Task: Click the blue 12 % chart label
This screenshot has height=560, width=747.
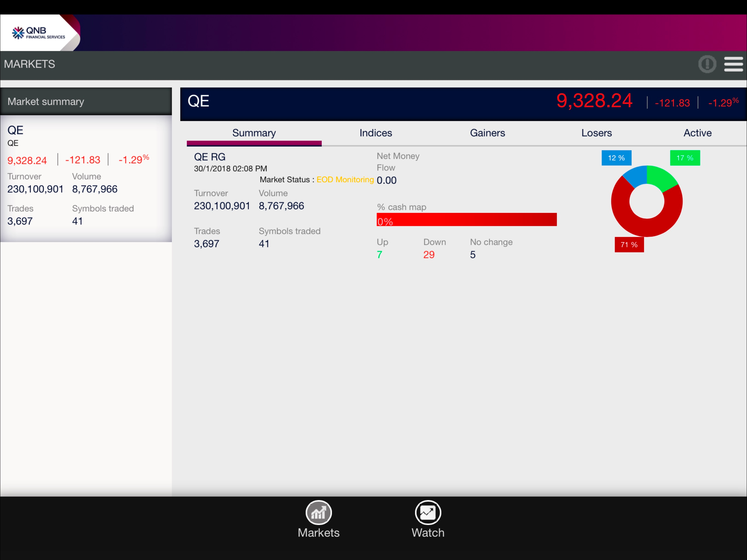Action: click(x=616, y=158)
